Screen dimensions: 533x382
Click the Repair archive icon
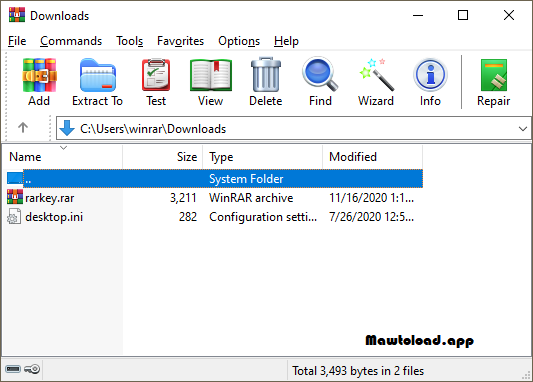[x=494, y=75]
